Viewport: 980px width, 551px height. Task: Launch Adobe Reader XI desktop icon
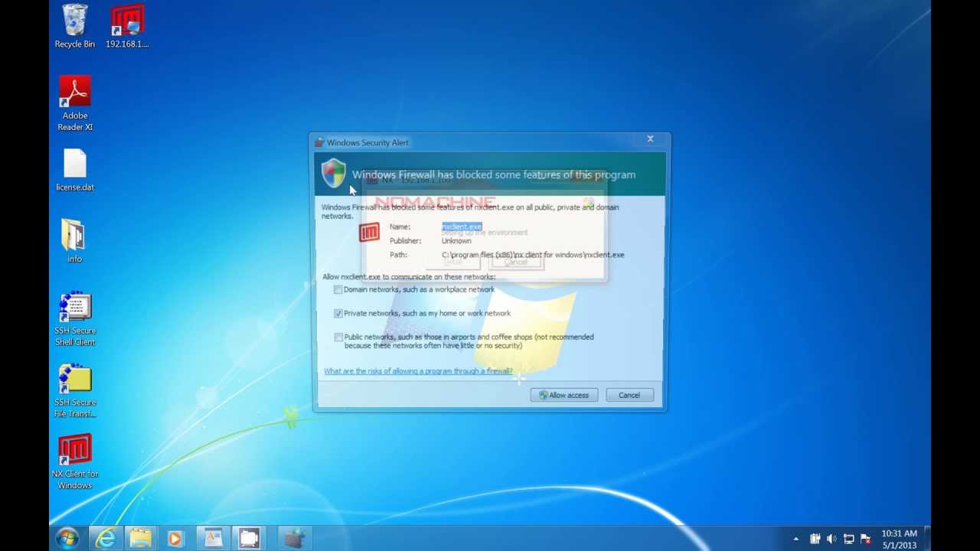[75, 103]
